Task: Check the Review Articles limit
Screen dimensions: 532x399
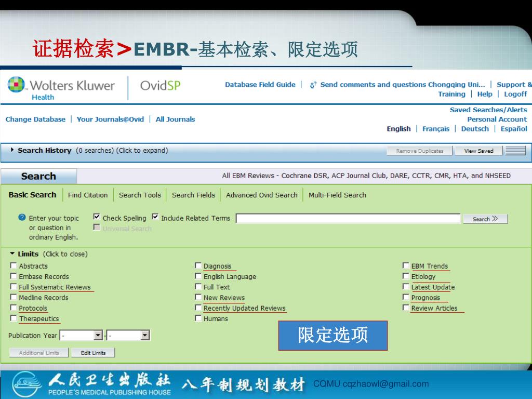Action: click(406, 308)
